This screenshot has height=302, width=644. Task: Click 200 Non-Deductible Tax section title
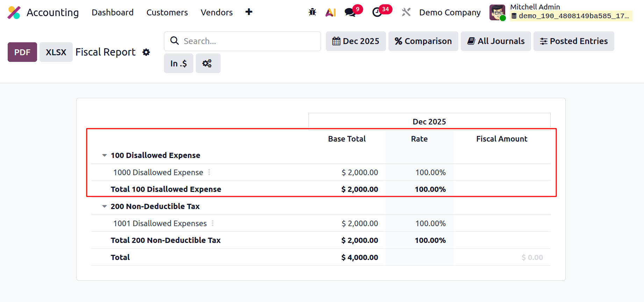155,206
